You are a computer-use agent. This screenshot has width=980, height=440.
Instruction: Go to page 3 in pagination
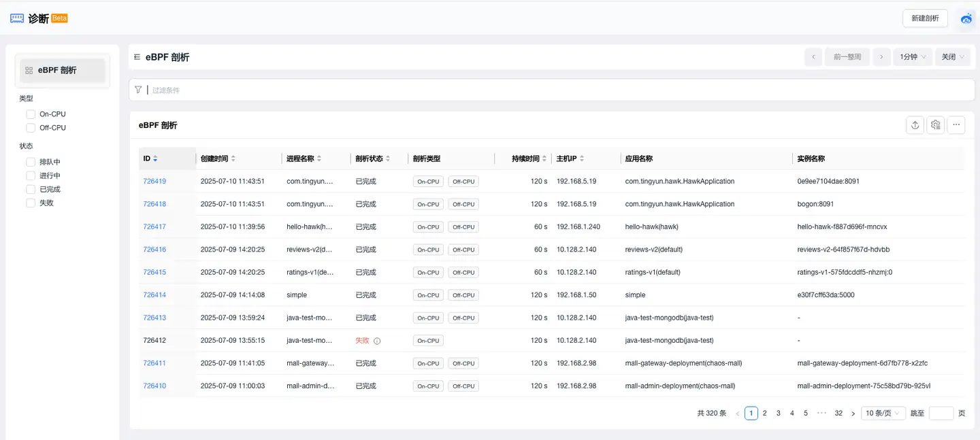pos(779,413)
